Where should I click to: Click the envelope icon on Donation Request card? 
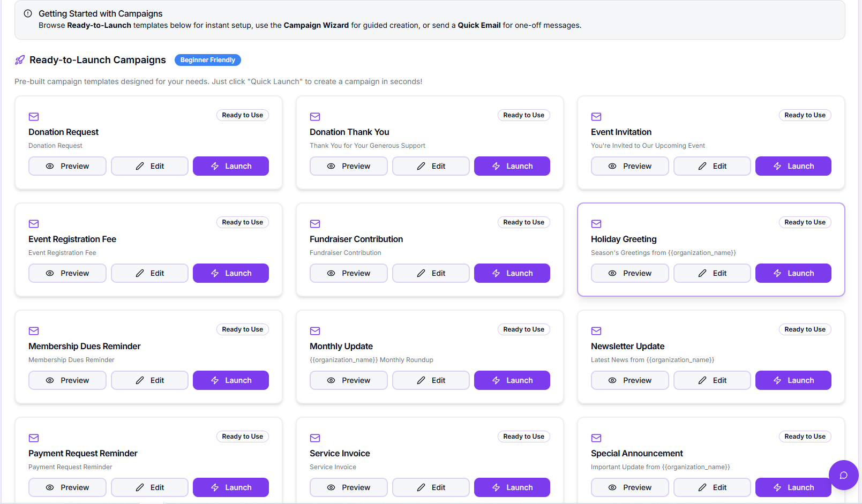[34, 117]
